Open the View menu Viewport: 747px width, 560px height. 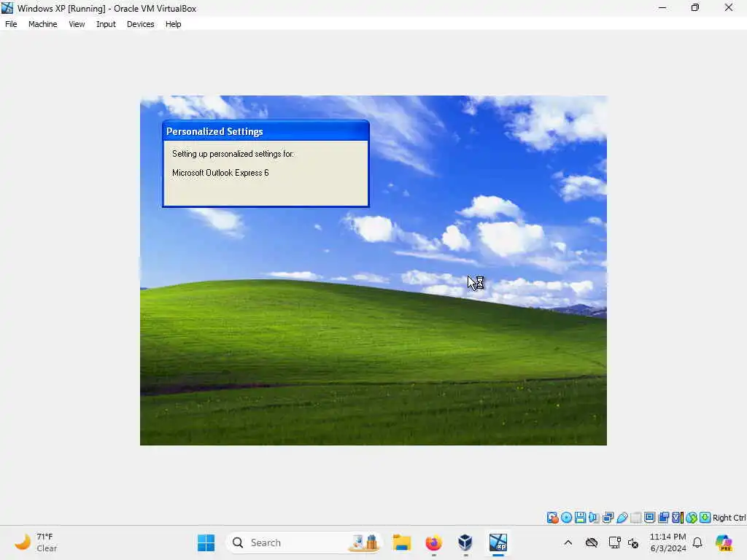click(x=77, y=24)
